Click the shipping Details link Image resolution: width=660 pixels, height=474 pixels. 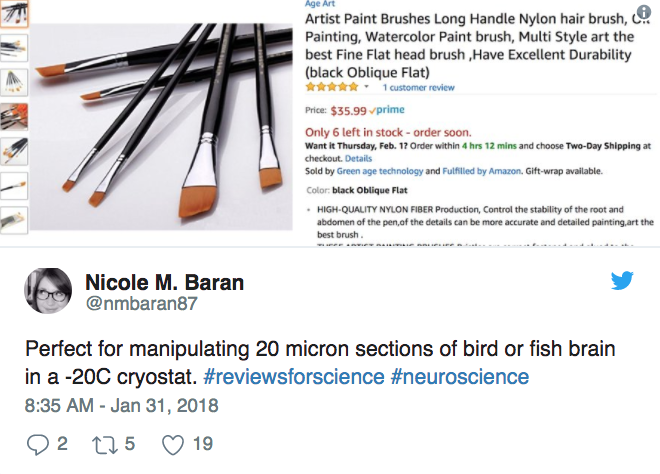358,158
